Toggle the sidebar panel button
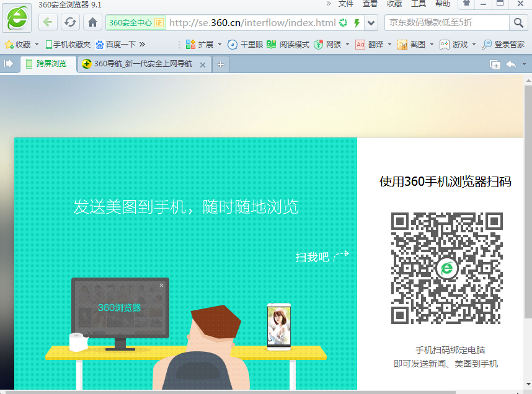 pyautogui.click(x=9, y=64)
